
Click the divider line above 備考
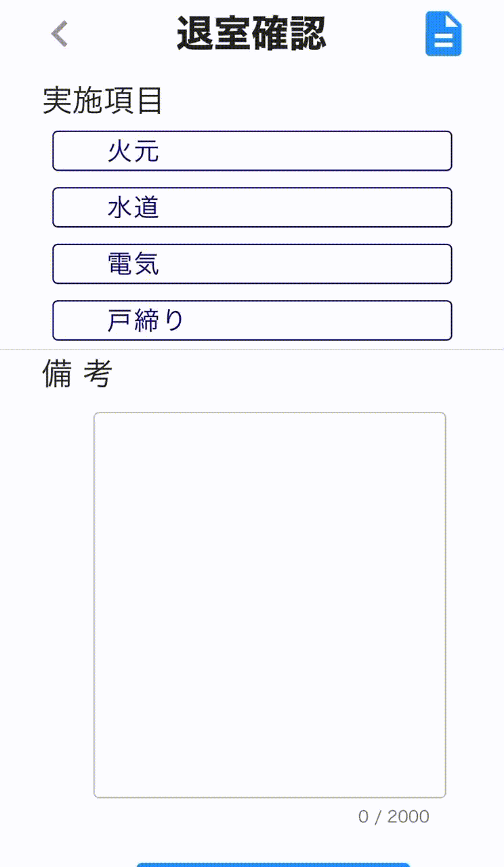[x=252, y=350]
